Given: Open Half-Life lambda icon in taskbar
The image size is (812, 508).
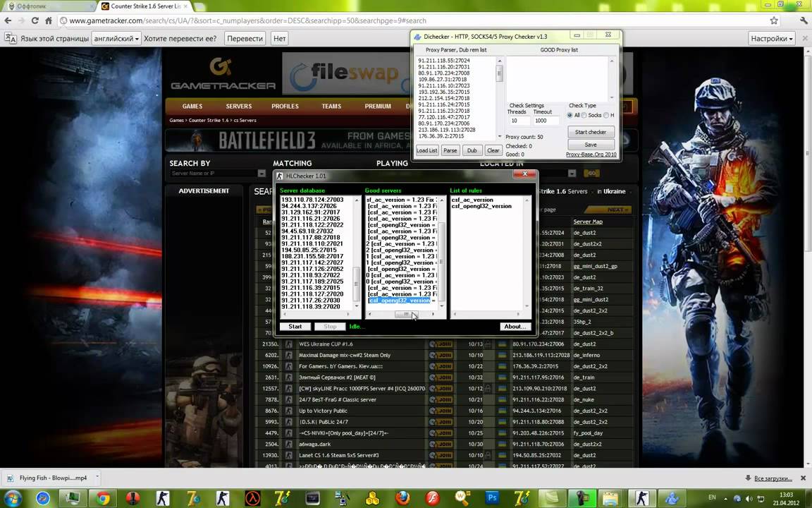Looking at the screenshot, I should tap(252, 498).
